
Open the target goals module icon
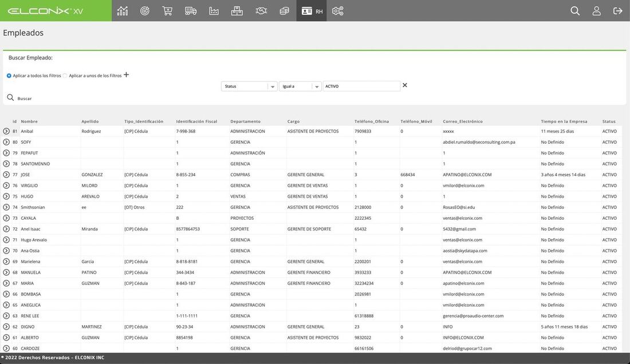coord(145,11)
